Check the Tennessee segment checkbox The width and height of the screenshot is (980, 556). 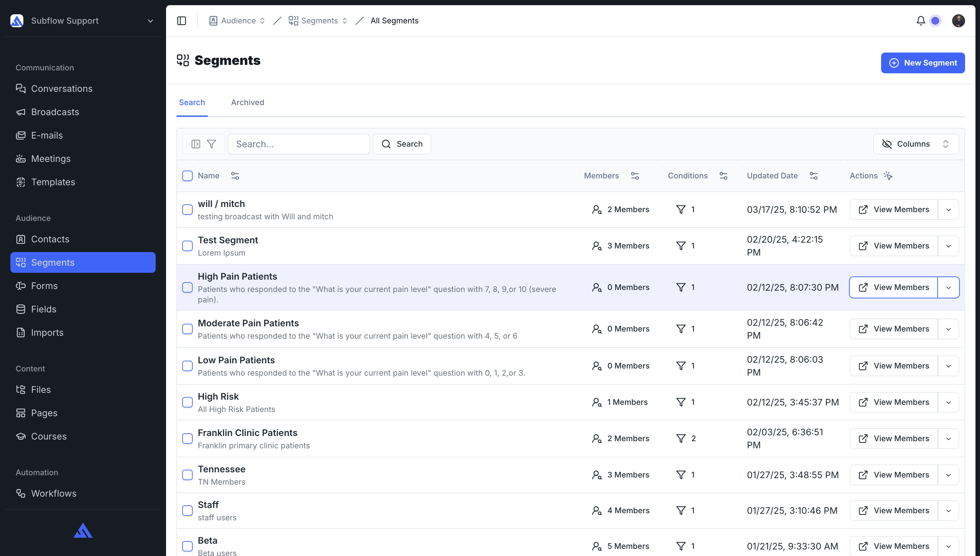tap(187, 475)
